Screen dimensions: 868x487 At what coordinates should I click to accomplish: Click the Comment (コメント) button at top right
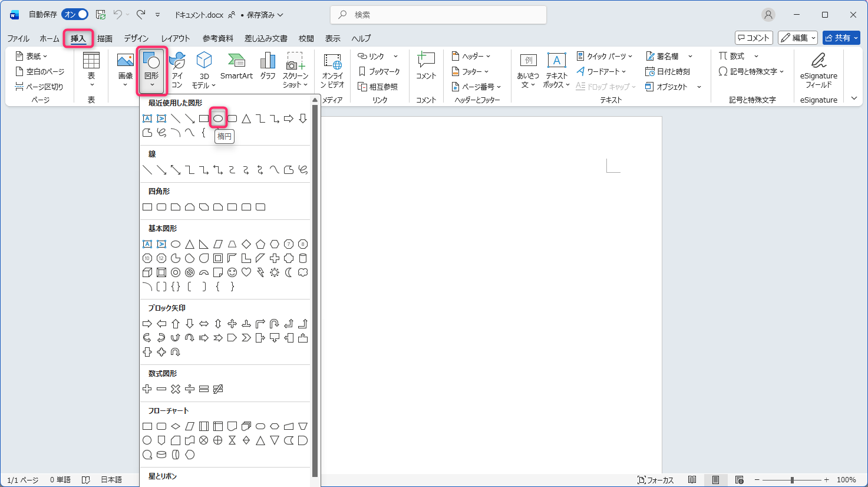tap(754, 38)
